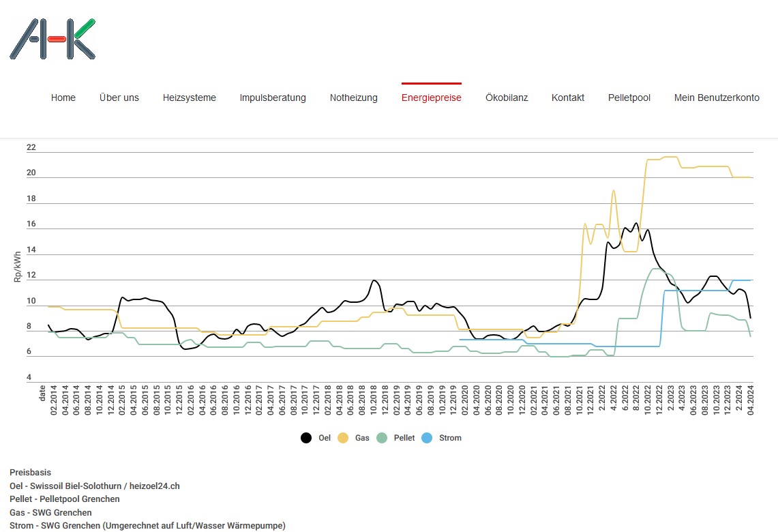Toggle the blue Strom legend dot
The image size is (778, 532).
pyautogui.click(x=427, y=438)
